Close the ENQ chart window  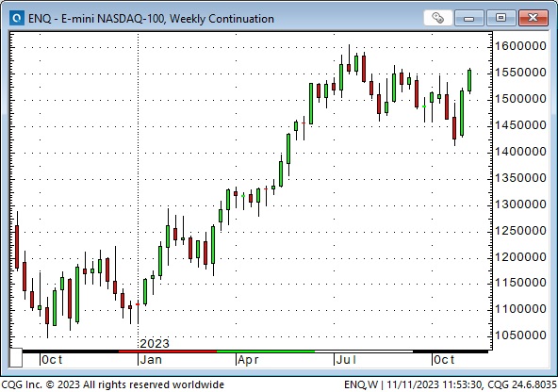533,18
